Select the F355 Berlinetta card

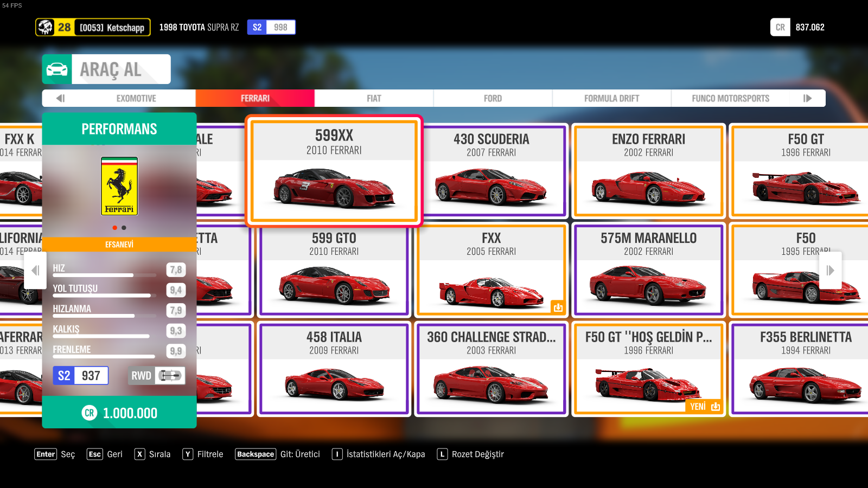(799, 369)
